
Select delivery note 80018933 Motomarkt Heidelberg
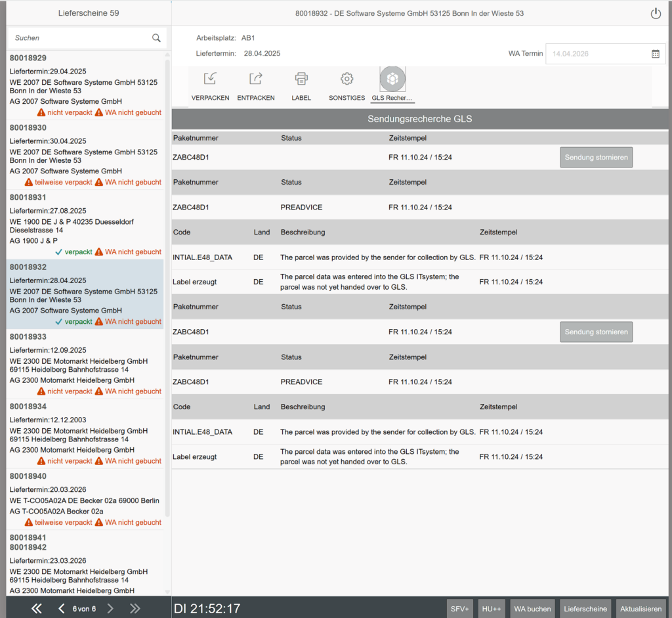tap(85, 363)
